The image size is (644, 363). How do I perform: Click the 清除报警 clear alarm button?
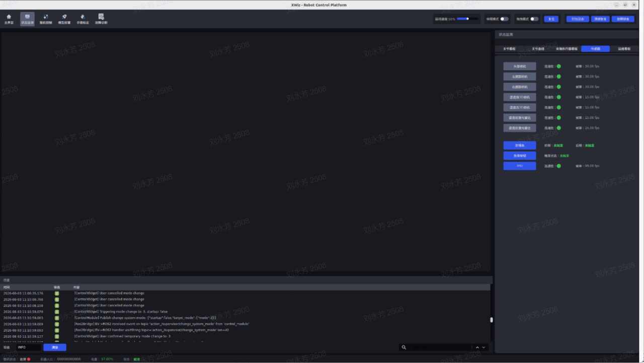coord(600,19)
